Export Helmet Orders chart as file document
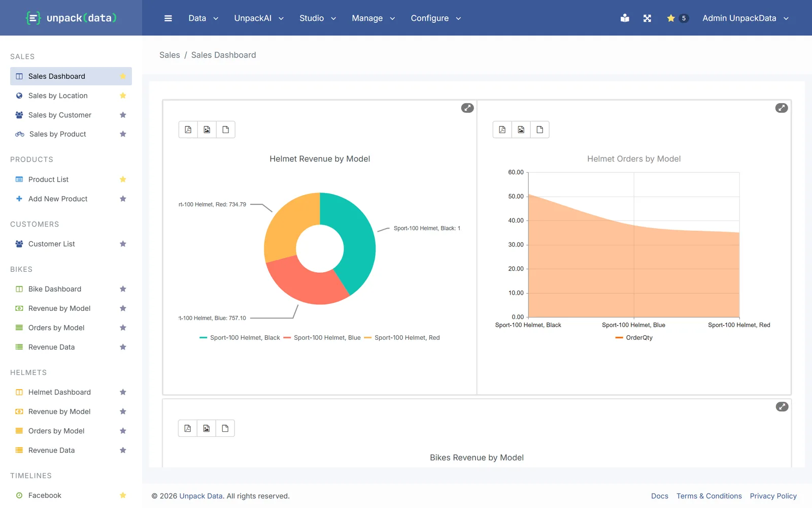This screenshot has width=812, height=508. [x=540, y=130]
